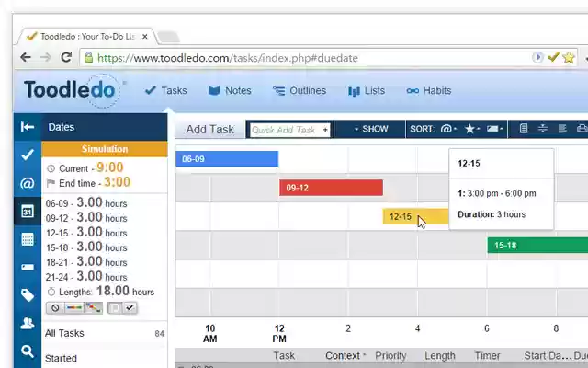The height and width of the screenshot is (368, 588).
Task: Select the horizontal colored bar mode button
Action: (x=73, y=308)
